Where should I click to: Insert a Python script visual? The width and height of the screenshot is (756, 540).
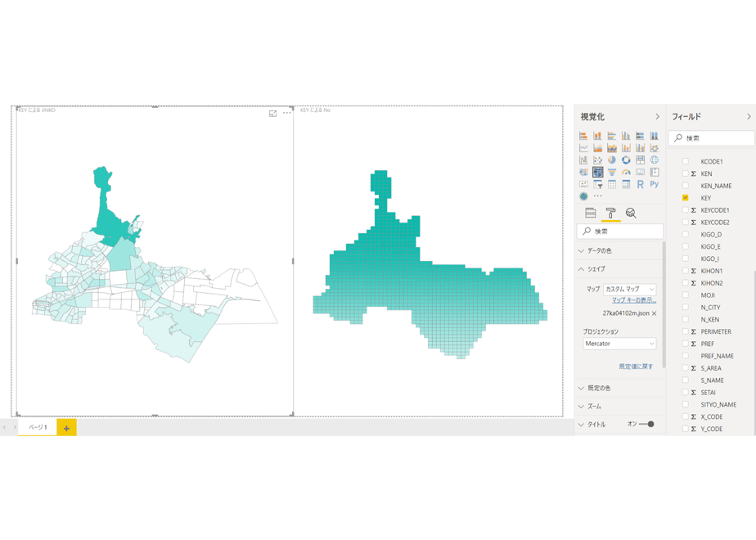(x=655, y=184)
